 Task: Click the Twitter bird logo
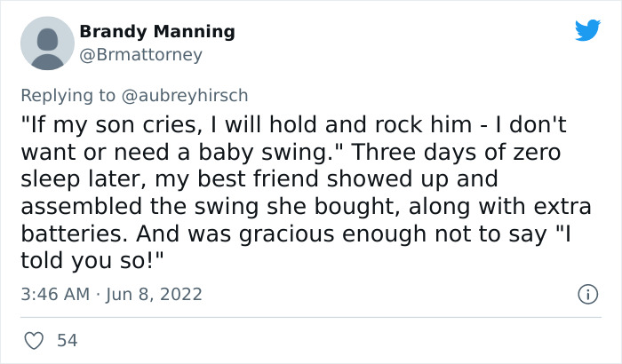(x=587, y=30)
